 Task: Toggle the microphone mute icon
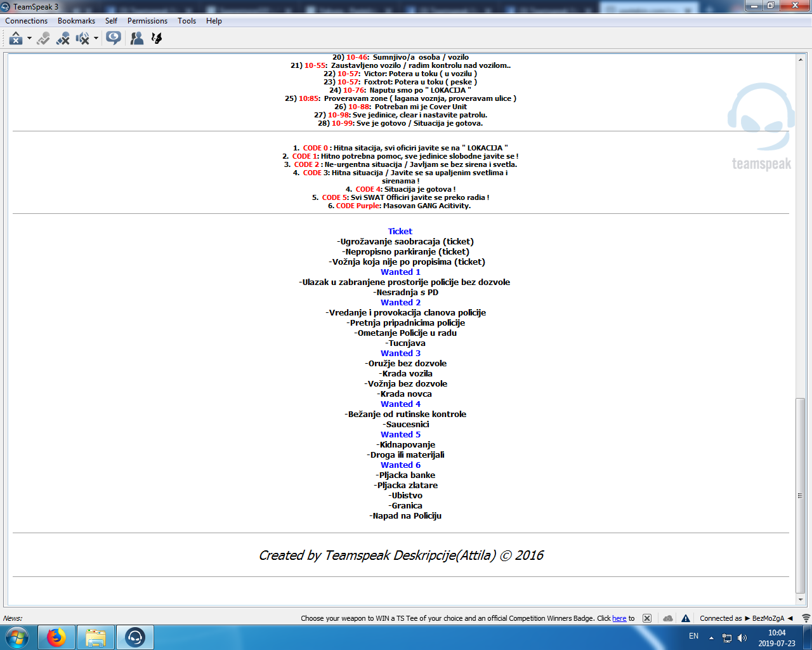63,39
